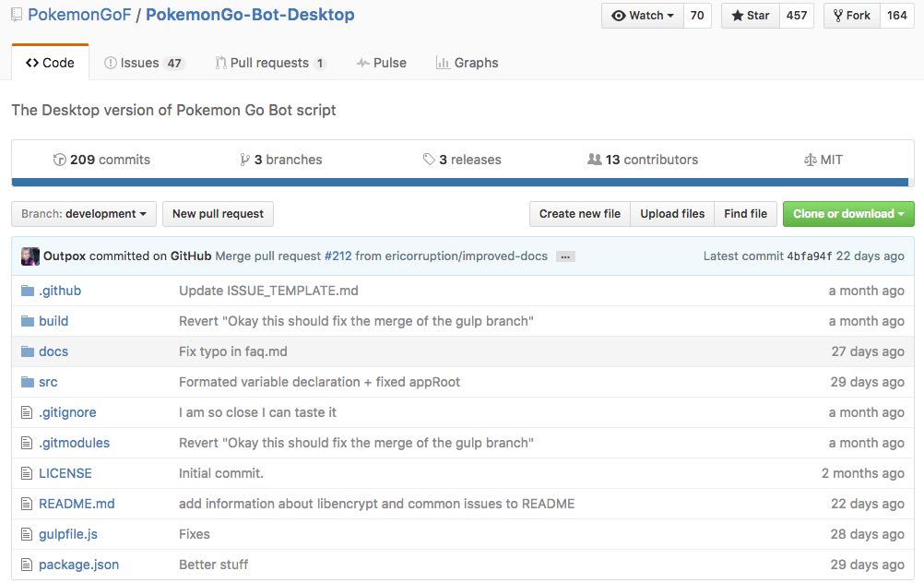Open the Pull requests tab
Image resolution: width=924 pixels, height=583 pixels.
point(269,63)
